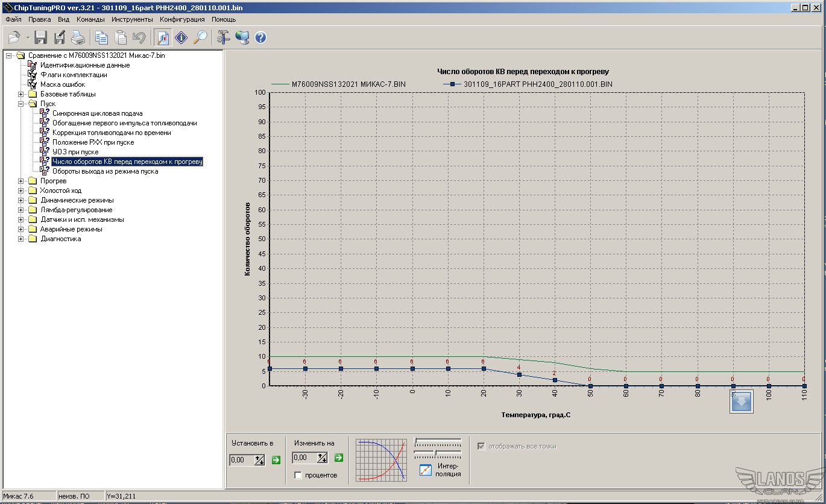Click the Undo arrow toolbar icon
826x504 pixels.
[x=139, y=38]
